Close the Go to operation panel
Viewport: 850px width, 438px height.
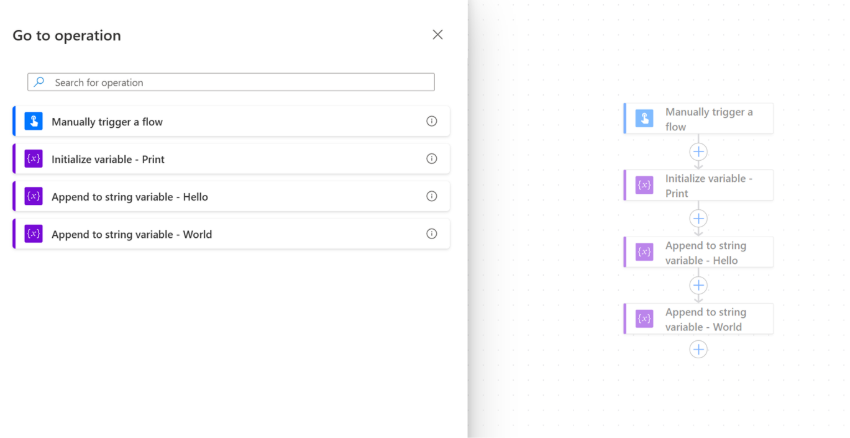437,35
